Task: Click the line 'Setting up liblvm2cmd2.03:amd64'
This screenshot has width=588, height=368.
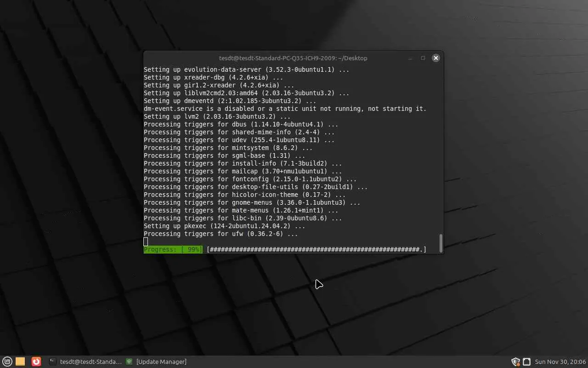Action: [x=246, y=93]
